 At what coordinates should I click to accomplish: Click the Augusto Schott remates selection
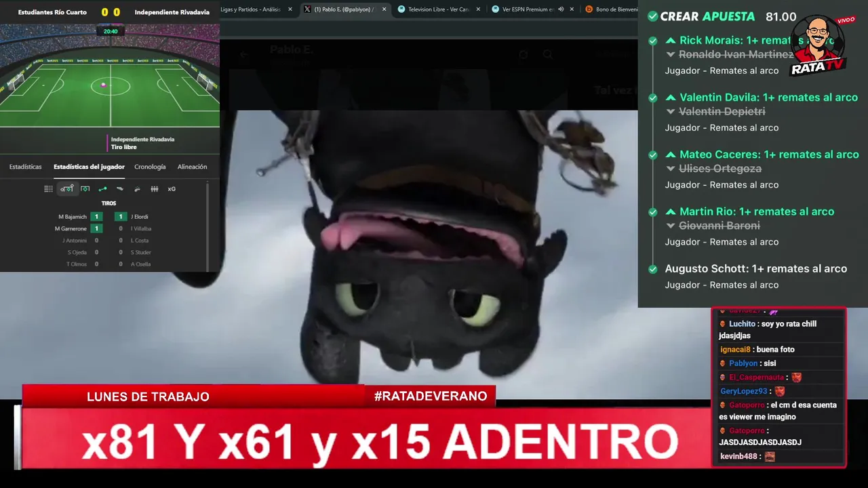[755, 268]
